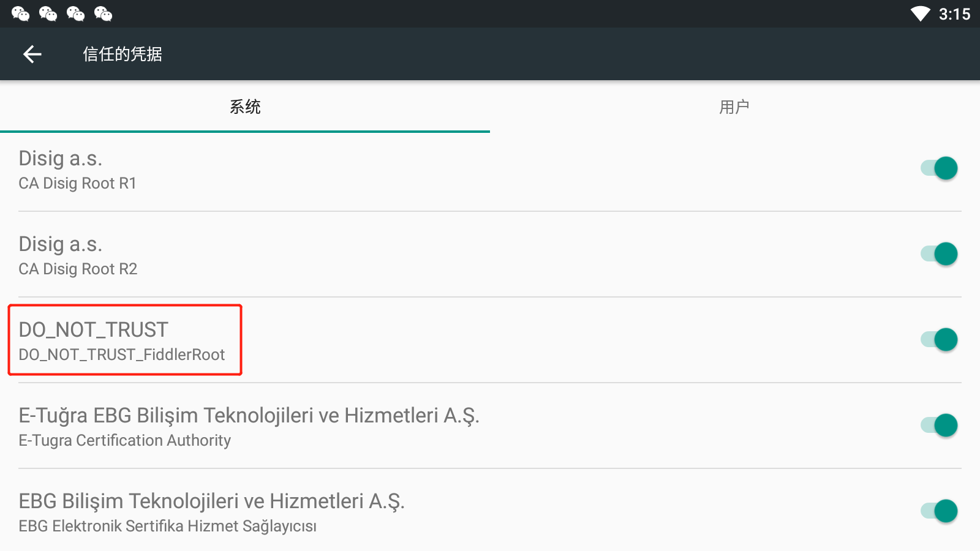Switch to the 系统 tab
980x551 pixels.
click(245, 107)
